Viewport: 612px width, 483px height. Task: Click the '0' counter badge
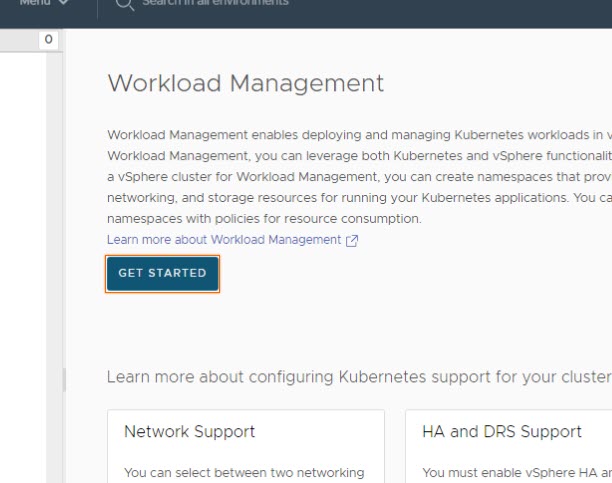coord(48,40)
